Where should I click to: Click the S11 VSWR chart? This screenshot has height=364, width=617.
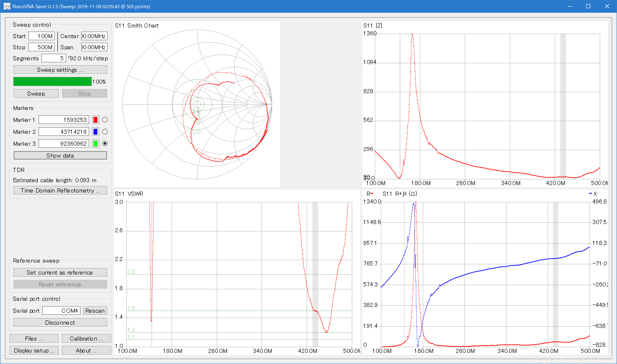click(x=237, y=272)
